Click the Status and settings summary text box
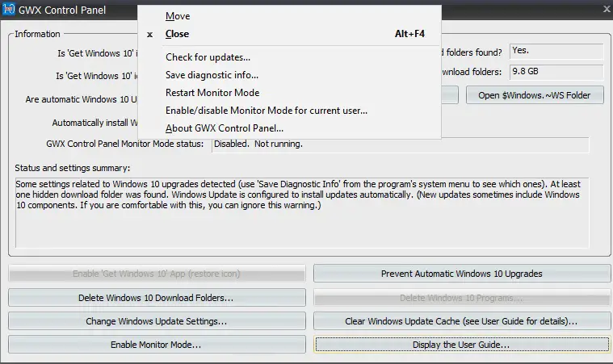 click(x=302, y=212)
